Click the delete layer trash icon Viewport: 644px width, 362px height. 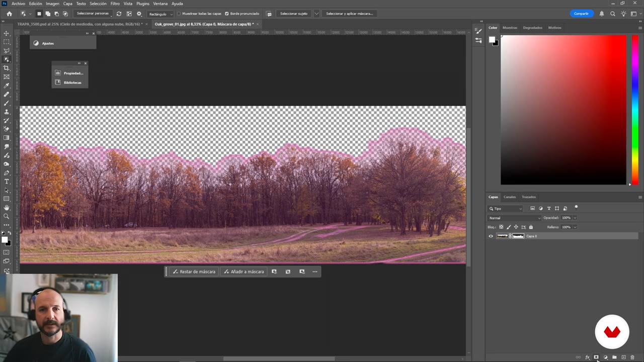(632, 357)
